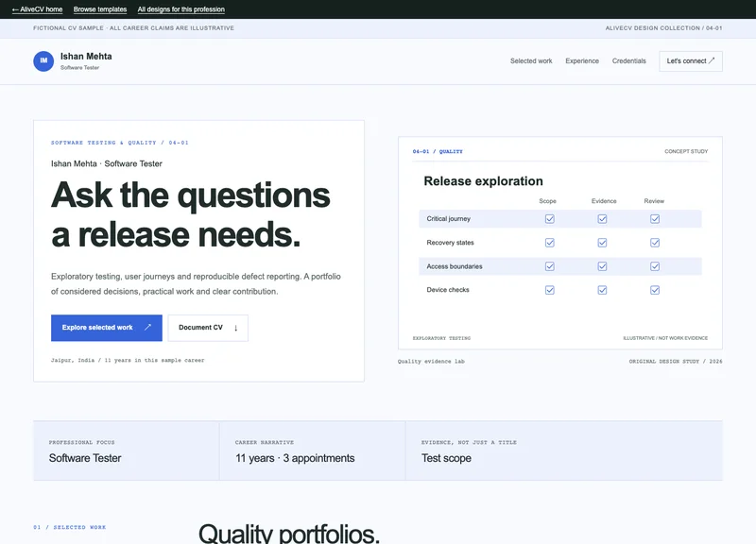Image resolution: width=756 pixels, height=544 pixels.
Task: Open the Experience nav item
Action: pyautogui.click(x=582, y=60)
